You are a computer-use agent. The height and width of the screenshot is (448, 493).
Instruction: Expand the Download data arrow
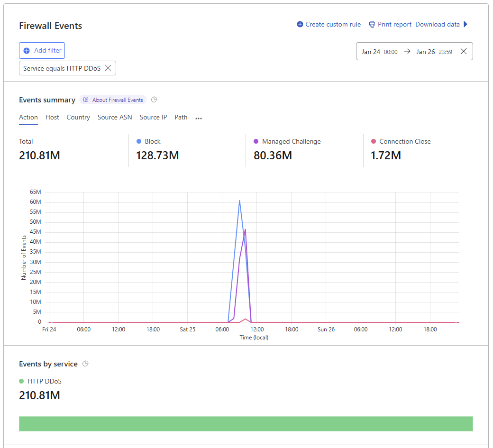click(x=466, y=25)
